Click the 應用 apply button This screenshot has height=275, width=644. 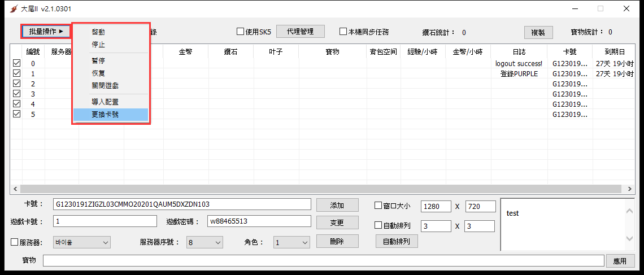pyautogui.click(x=620, y=260)
